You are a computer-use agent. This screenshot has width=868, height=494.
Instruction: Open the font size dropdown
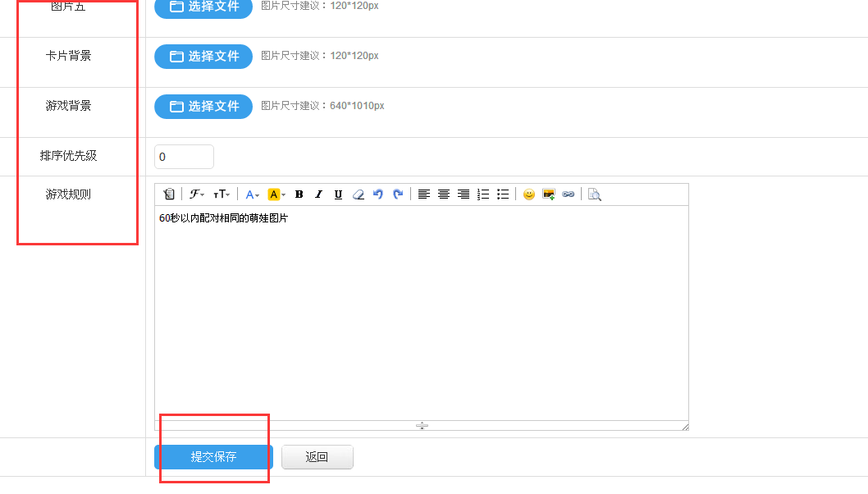pos(222,194)
